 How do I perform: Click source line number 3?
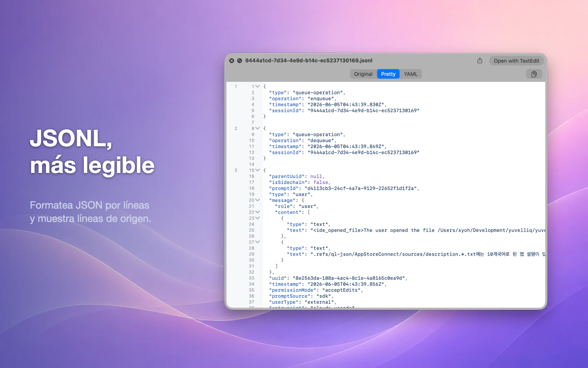[236, 170]
